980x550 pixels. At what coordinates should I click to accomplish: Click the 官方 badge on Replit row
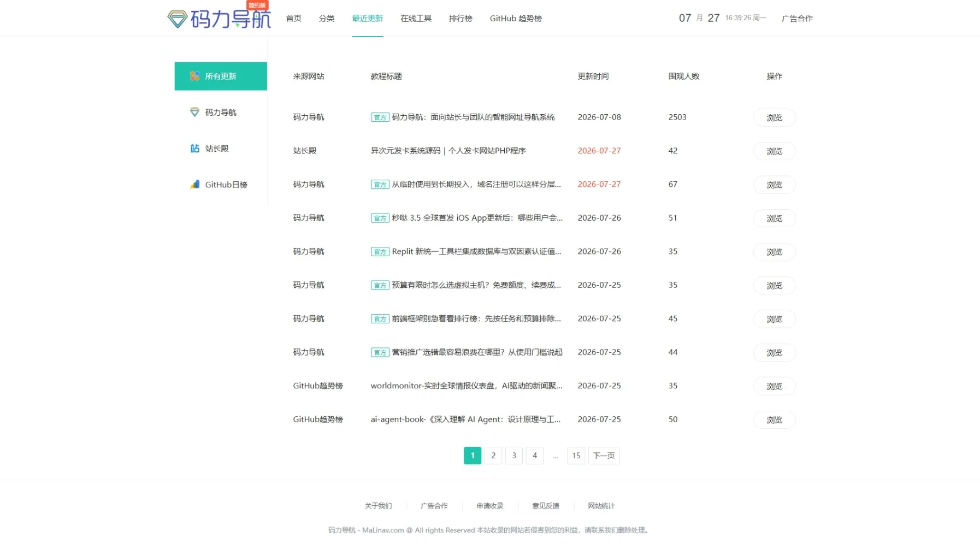pyautogui.click(x=380, y=252)
